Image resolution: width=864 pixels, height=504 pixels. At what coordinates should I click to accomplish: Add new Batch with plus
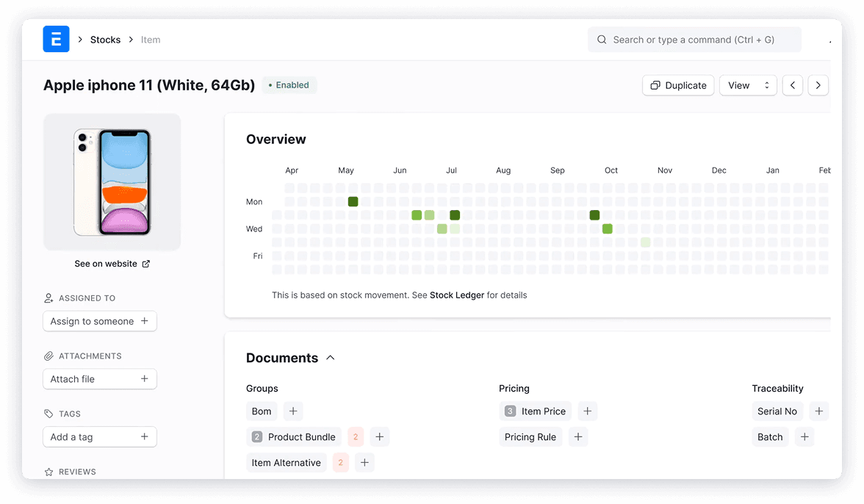click(804, 437)
